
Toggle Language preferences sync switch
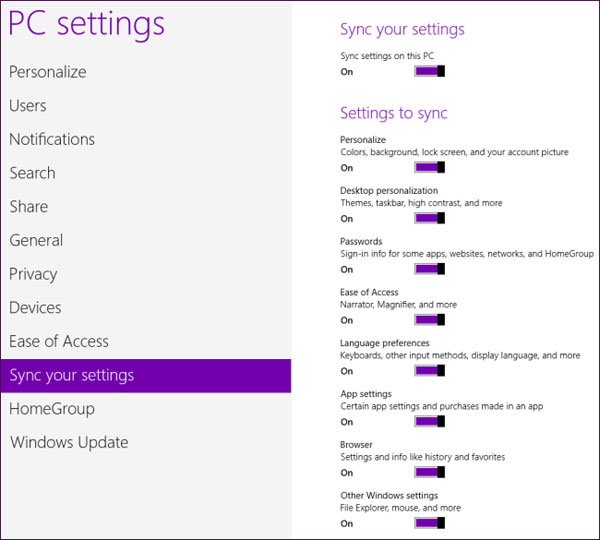coord(429,371)
